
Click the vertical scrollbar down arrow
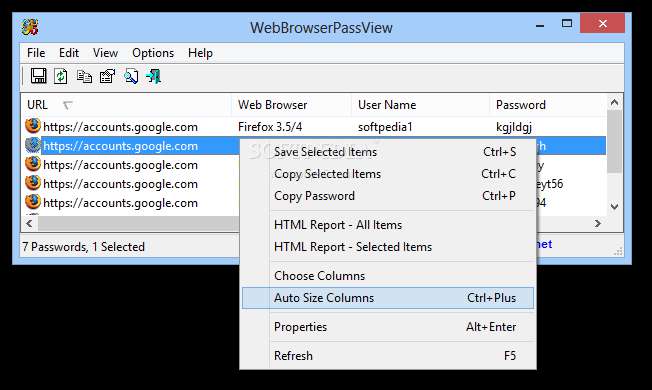[x=615, y=207]
